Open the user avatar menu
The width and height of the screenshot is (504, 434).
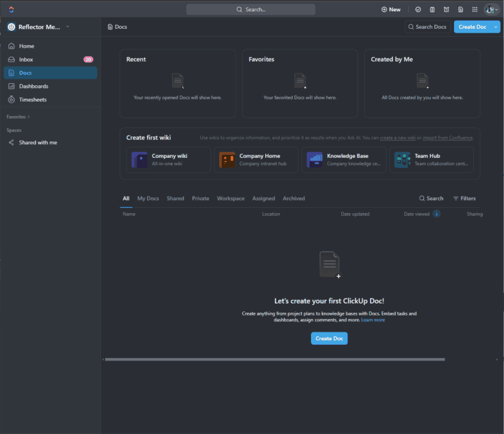tap(492, 10)
